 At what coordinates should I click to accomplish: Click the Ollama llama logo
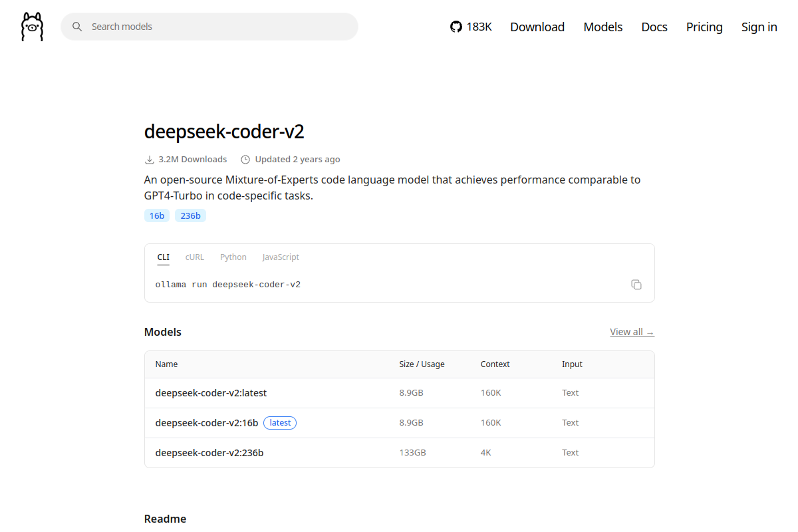pos(32,27)
